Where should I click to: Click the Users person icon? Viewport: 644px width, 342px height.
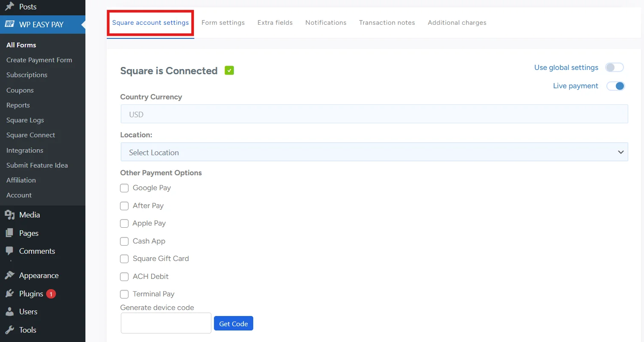pos(9,312)
